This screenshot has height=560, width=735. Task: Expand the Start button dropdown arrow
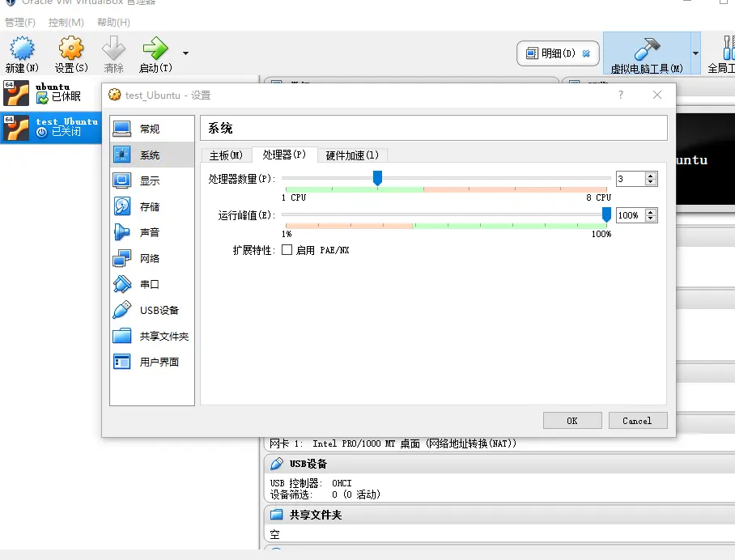(185, 53)
